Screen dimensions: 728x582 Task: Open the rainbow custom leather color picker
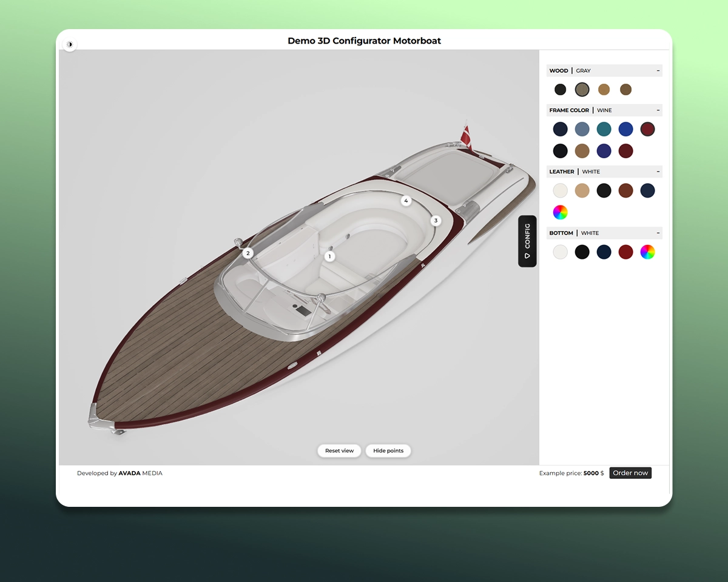(x=561, y=212)
